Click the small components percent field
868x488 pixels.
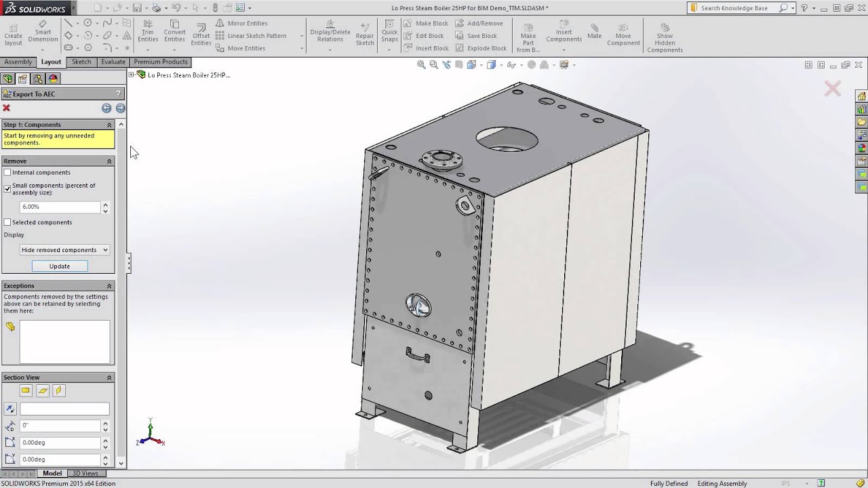[x=60, y=207]
